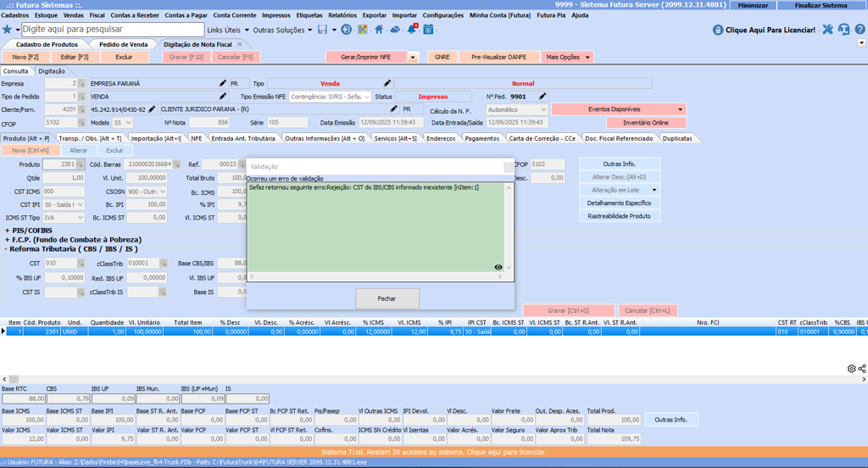
Task: Expand the F.C.P. section
Action: click(x=8, y=240)
